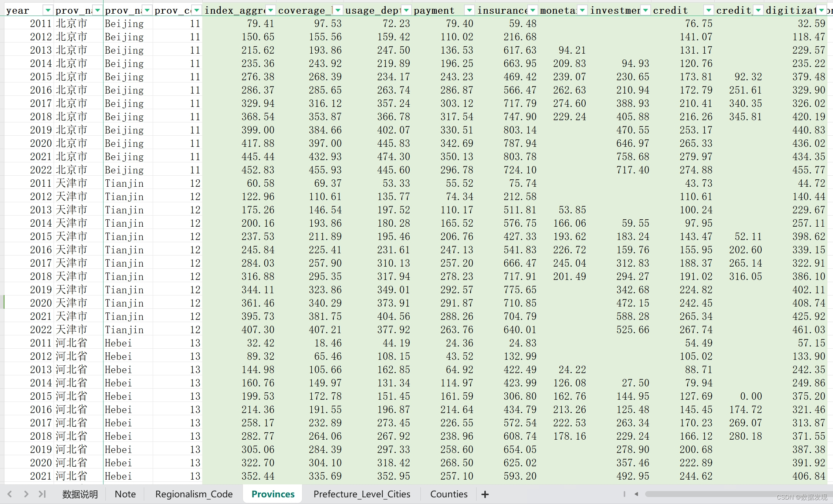
Task: Open the Regionalism_Code sheet tab
Action: click(x=194, y=494)
